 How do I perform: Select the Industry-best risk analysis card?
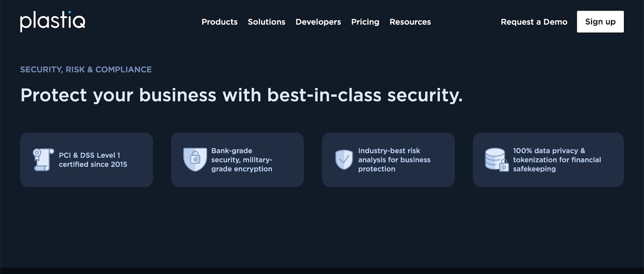[388, 160]
